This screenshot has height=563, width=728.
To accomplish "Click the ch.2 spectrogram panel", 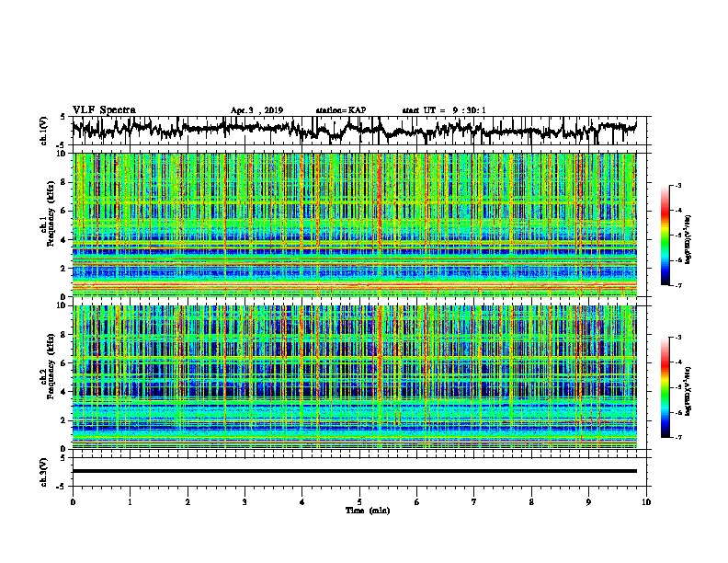I will click(x=354, y=377).
